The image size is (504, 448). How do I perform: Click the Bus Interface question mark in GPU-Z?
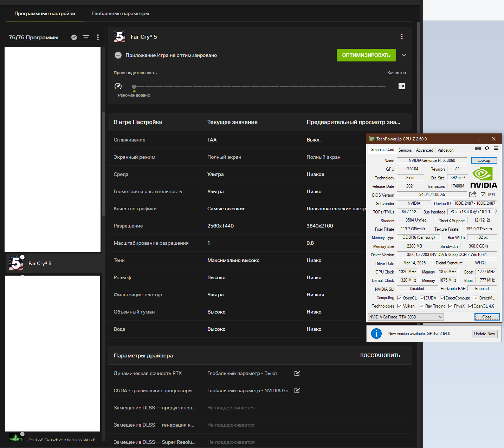coord(496,212)
